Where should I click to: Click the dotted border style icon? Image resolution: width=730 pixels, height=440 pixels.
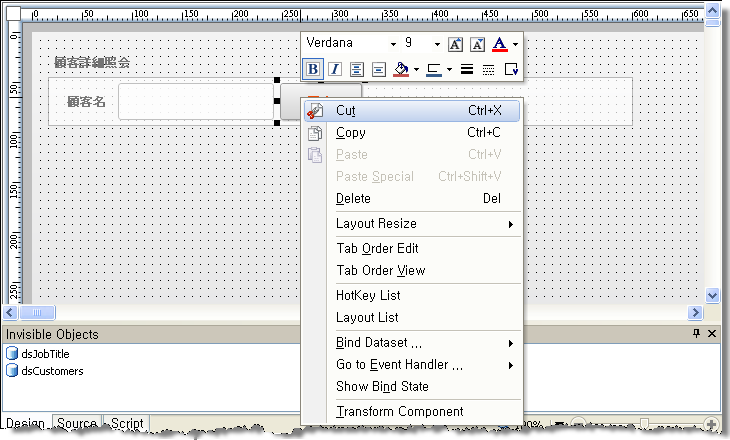pos(488,69)
